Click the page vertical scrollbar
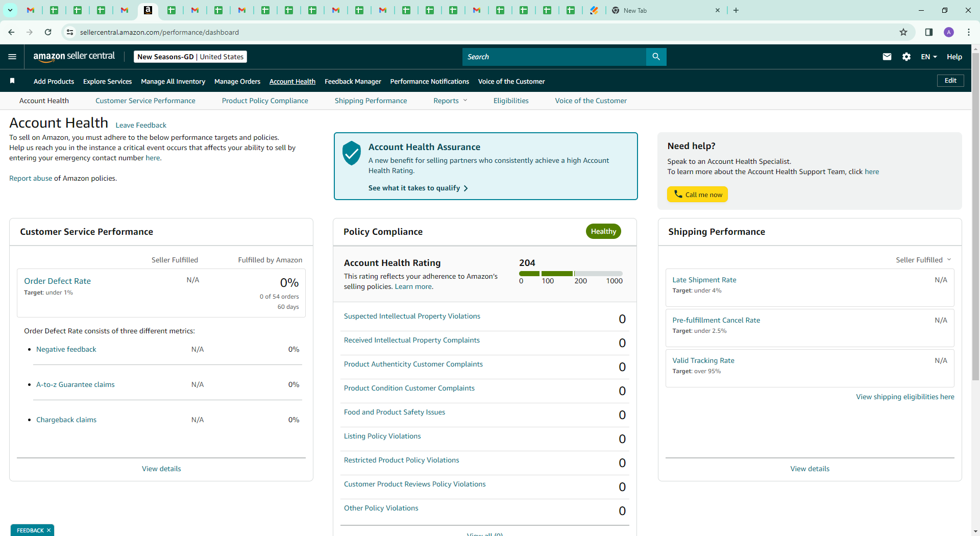This screenshot has height=536, width=980. [x=975, y=217]
